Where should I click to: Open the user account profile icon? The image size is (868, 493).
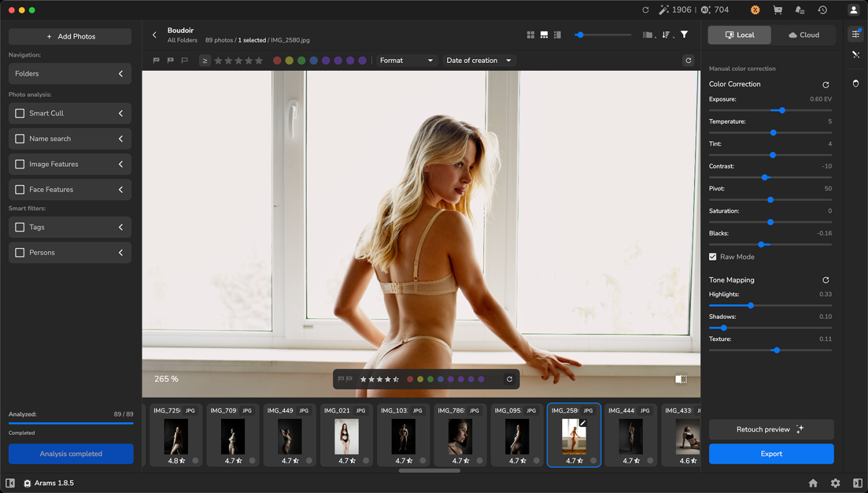click(853, 10)
